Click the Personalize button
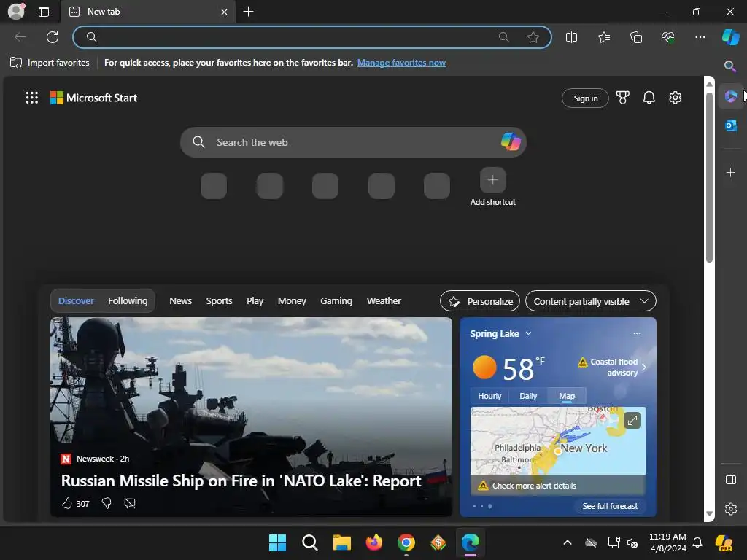Viewport: 747px width, 560px height. point(480,301)
